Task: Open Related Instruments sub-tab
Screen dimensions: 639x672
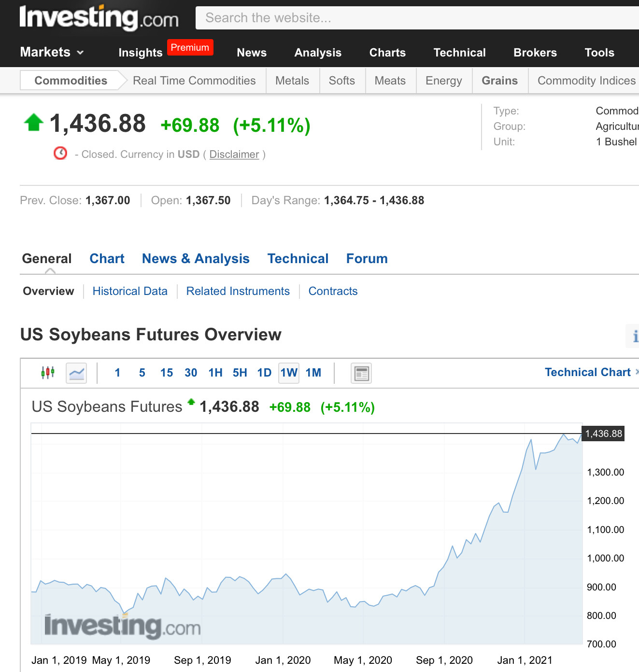Action: click(238, 291)
